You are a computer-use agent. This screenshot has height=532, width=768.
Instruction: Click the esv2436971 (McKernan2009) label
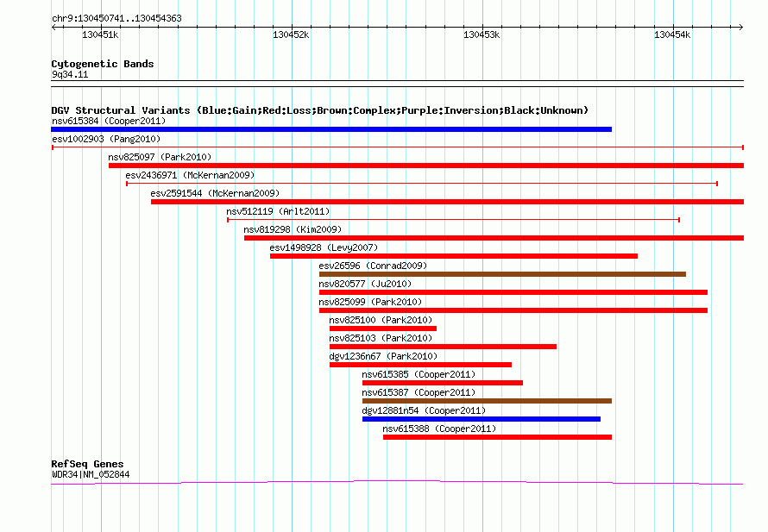190,175
